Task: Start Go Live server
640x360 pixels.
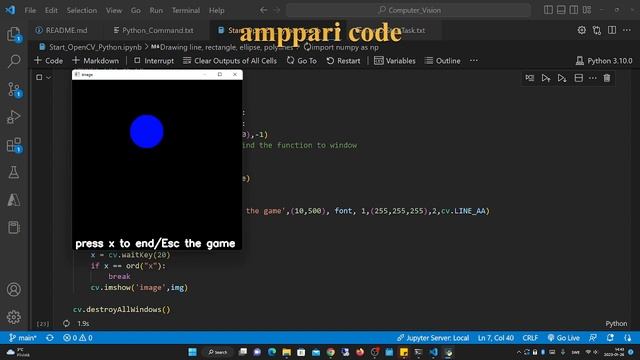Action: click(563, 338)
